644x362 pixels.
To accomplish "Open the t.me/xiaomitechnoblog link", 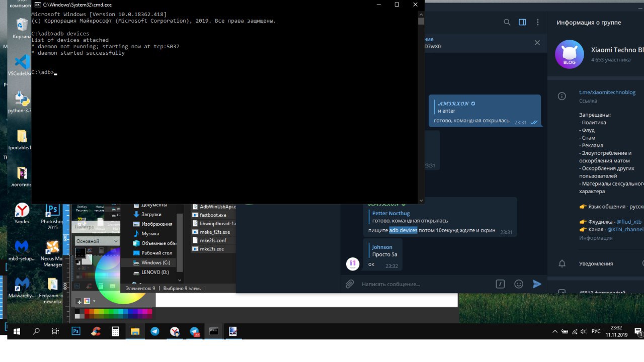I will click(607, 93).
